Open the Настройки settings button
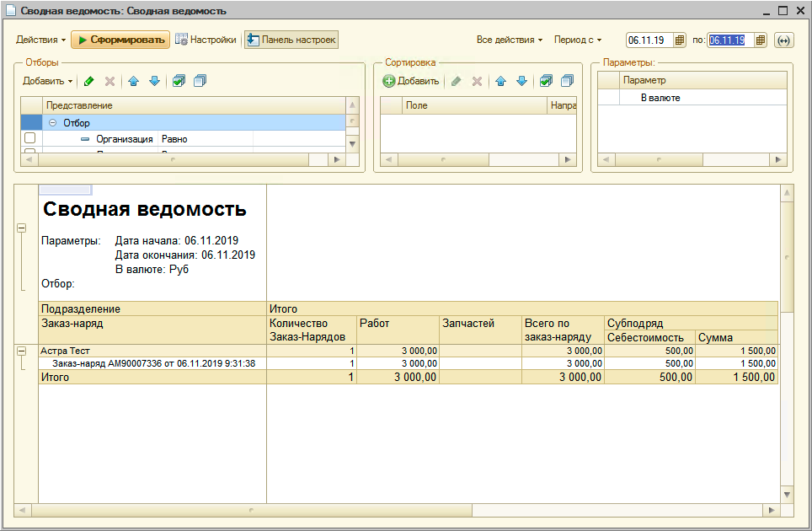812x531 pixels. coord(206,40)
